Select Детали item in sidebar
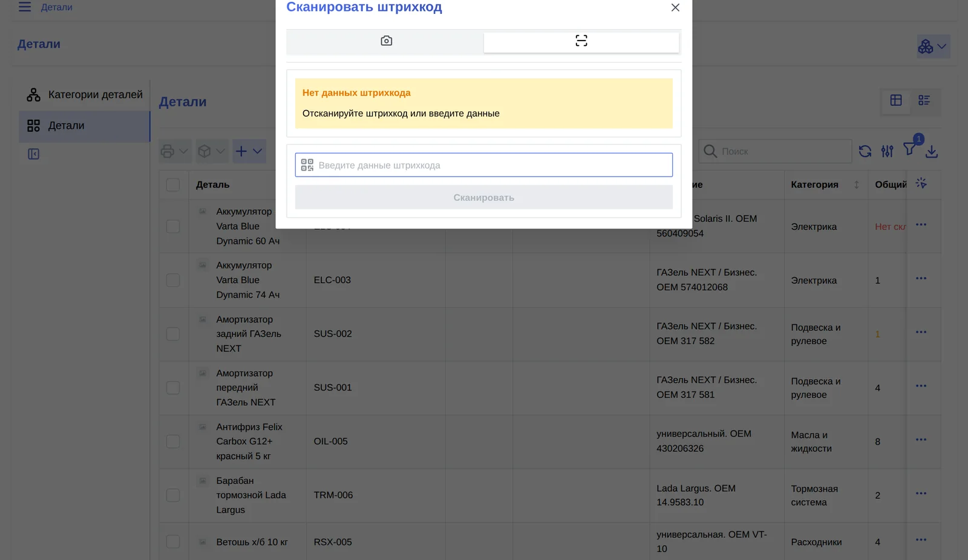 pyautogui.click(x=84, y=126)
